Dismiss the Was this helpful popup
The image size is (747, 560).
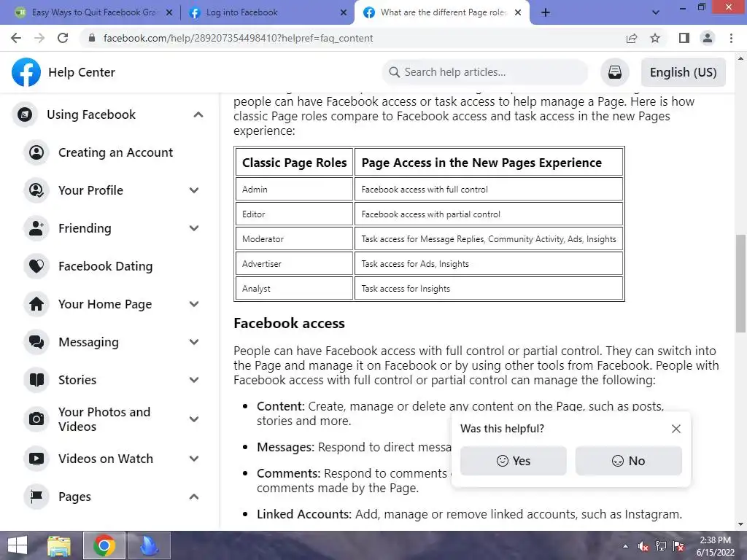[676, 429]
